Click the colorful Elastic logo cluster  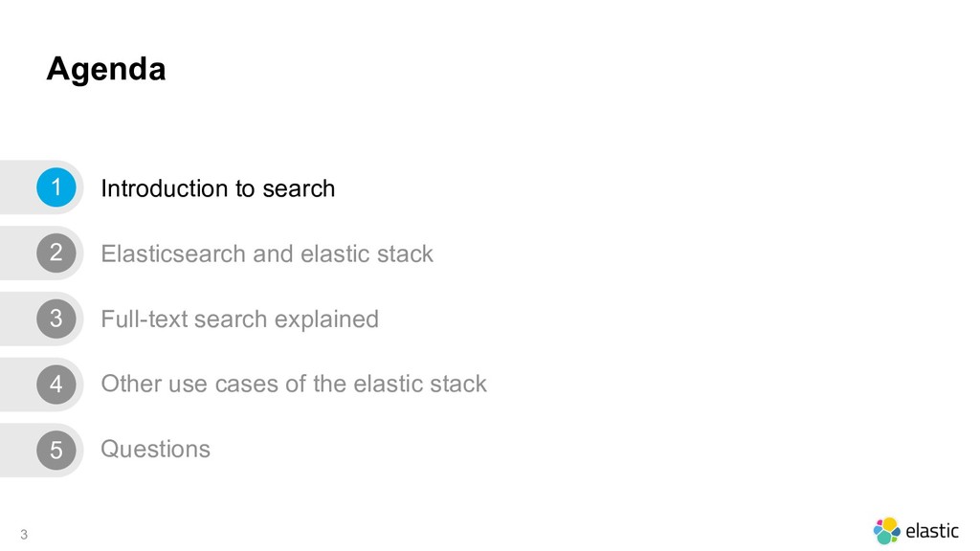click(887, 531)
